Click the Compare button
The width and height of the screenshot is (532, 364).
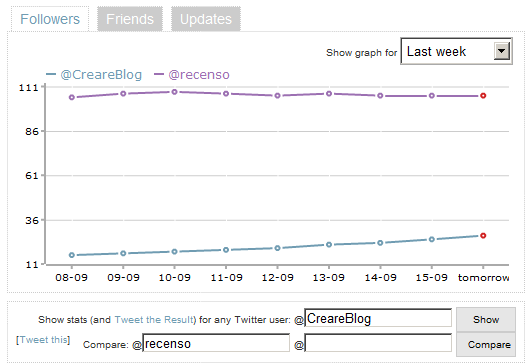point(486,345)
